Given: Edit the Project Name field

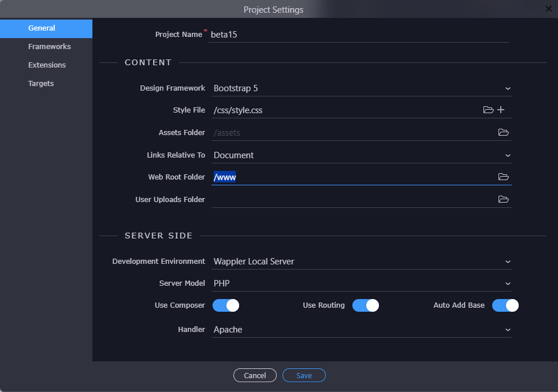Looking at the screenshot, I should pyautogui.click(x=358, y=35).
